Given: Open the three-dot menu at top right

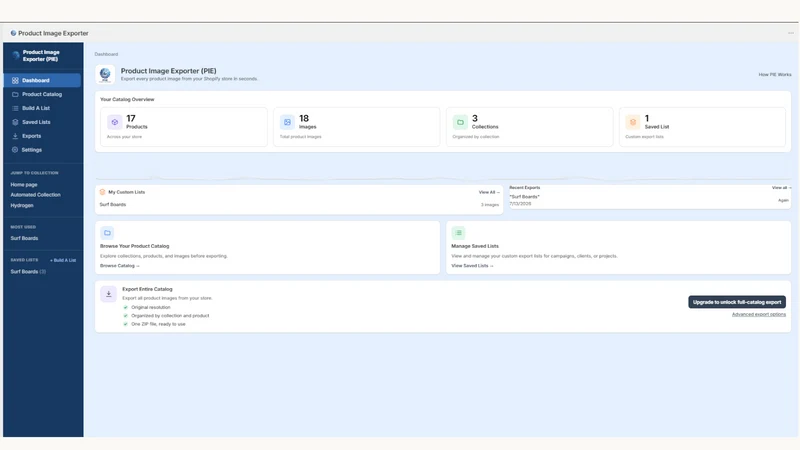Looking at the screenshot, I should click(791, 33).
